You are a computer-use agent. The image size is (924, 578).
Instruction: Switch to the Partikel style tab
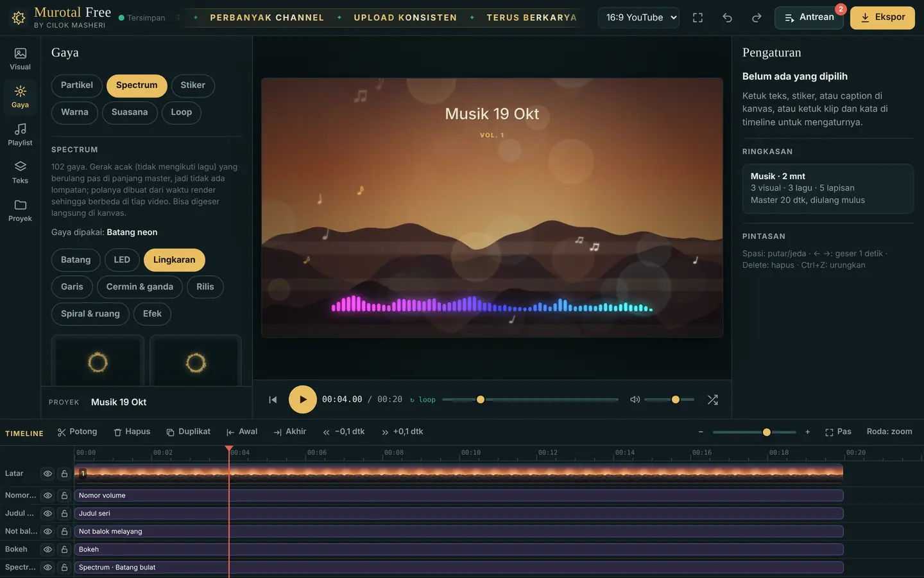(x=77, y=85)
